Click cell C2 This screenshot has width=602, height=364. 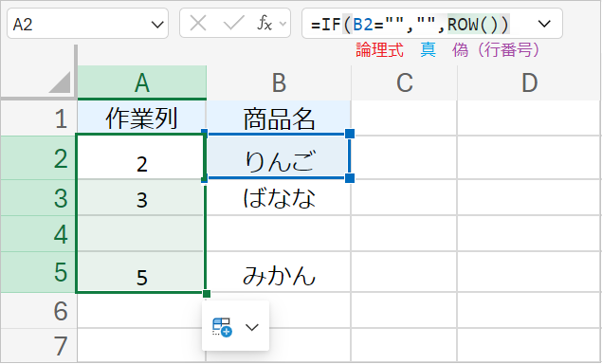[404, 157]
